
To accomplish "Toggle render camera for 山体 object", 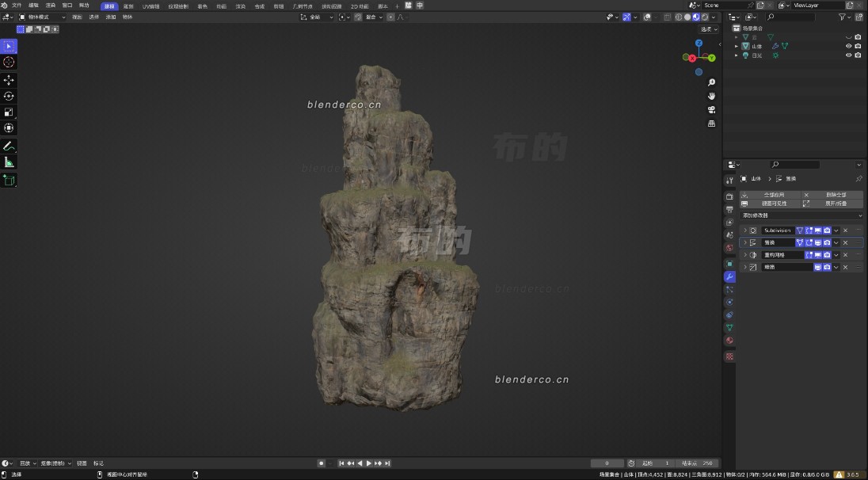I will [858, 46].
